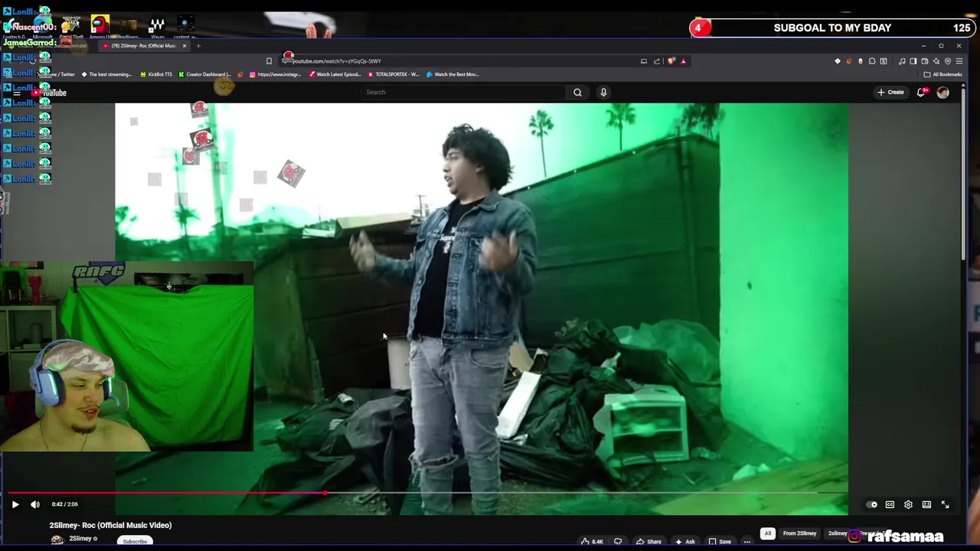This screenshot has width=980, height=551.
Task: Like the video with thumbs up
Action: (591, 542)
